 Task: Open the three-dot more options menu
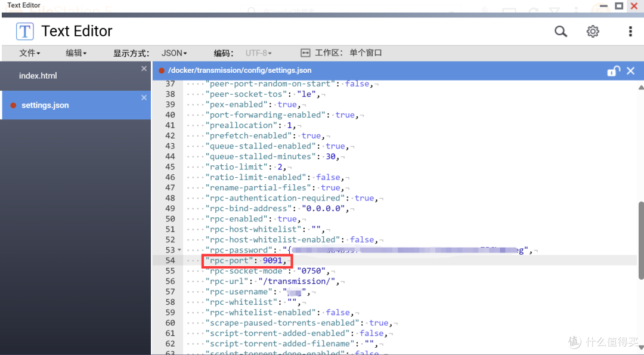pyautogui.click(x=630, y=31)
